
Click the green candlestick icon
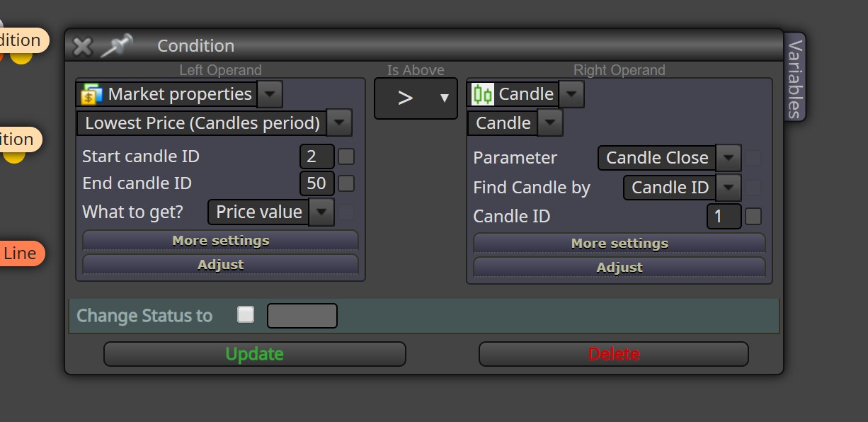[483, 94]
